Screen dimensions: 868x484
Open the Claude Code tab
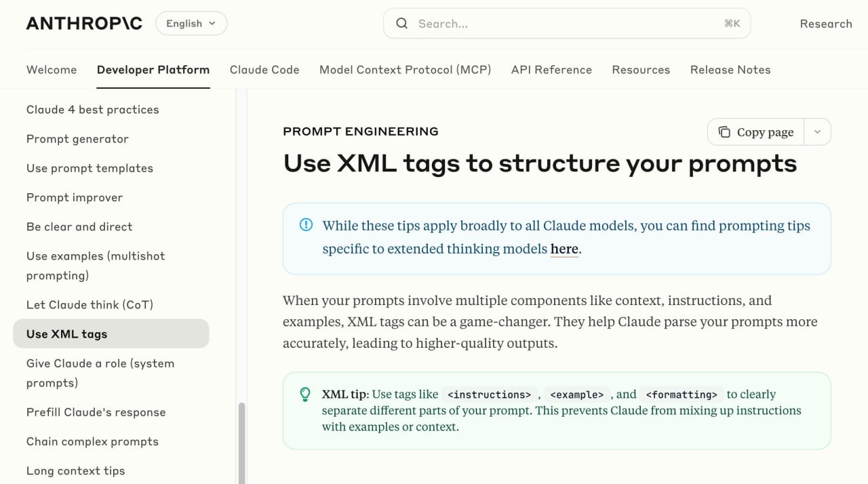264,70
